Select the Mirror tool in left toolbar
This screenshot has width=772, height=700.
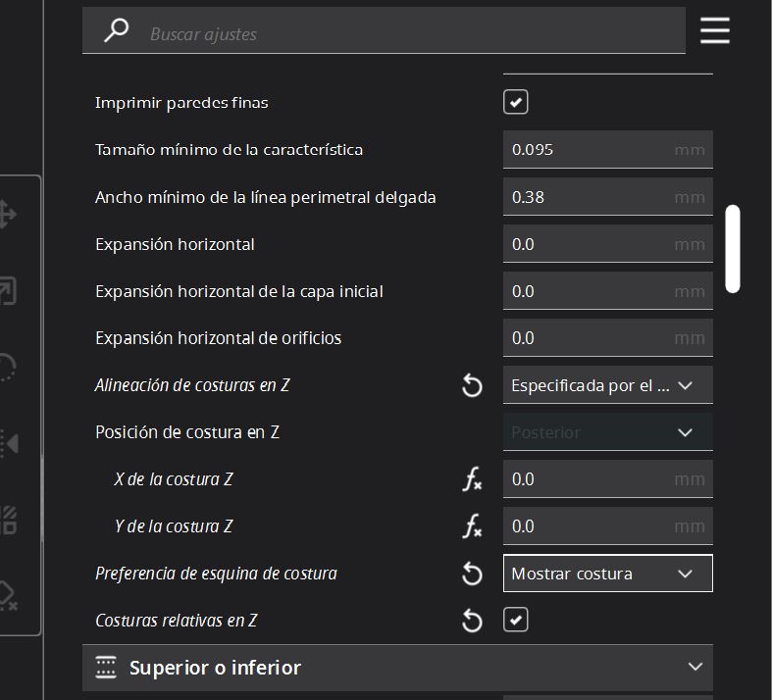[8, 443]
